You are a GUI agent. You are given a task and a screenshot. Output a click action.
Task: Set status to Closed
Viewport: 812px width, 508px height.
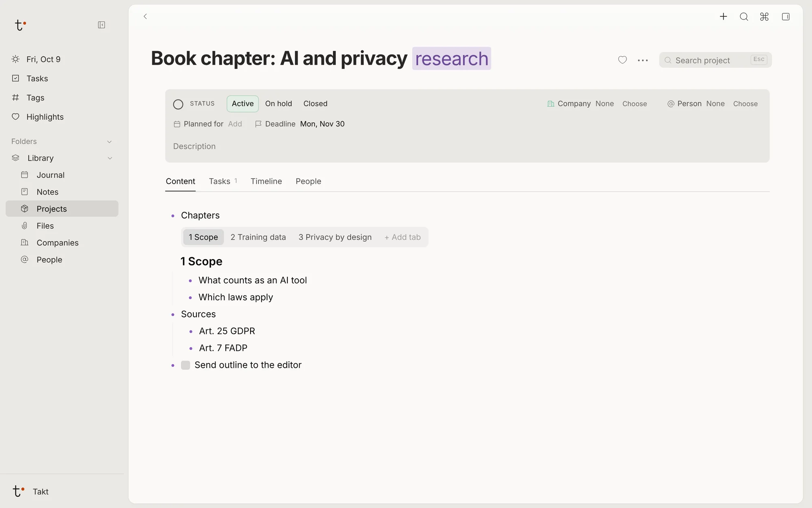point(315,104)
